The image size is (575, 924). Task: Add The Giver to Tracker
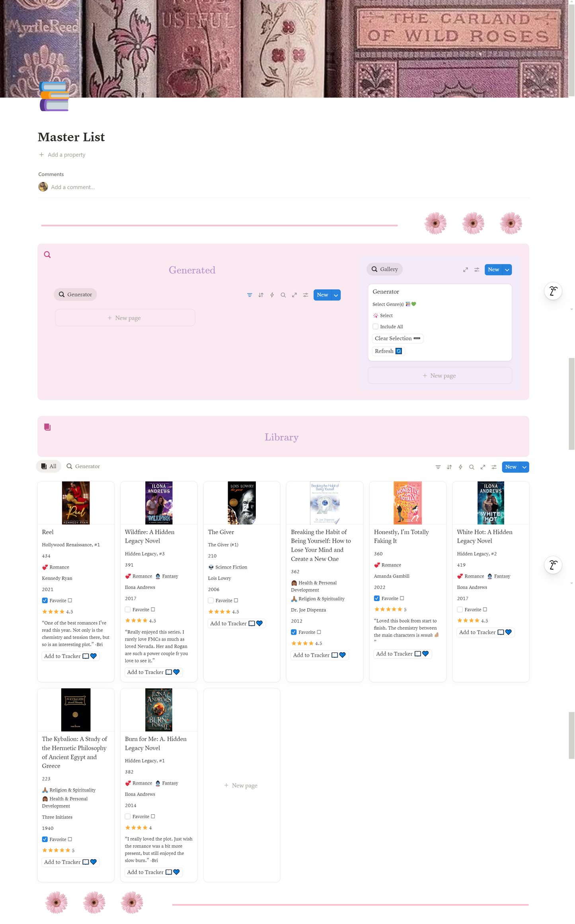click(x=236, y=623)
